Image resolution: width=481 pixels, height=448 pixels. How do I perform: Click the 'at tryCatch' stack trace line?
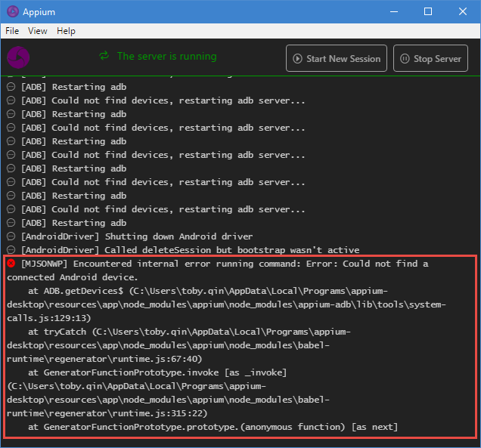(x=189, y=332)
